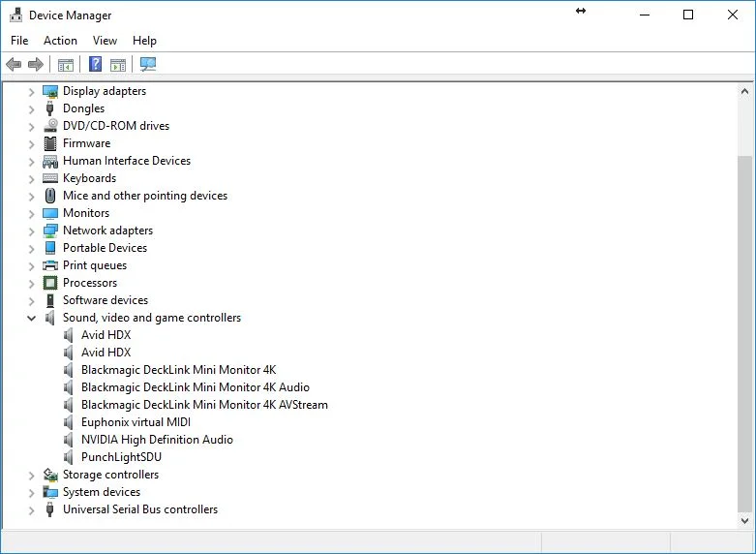Expand the Network adapters node
The width and height of the screenshot is (756, 554).
coord(31,231)
